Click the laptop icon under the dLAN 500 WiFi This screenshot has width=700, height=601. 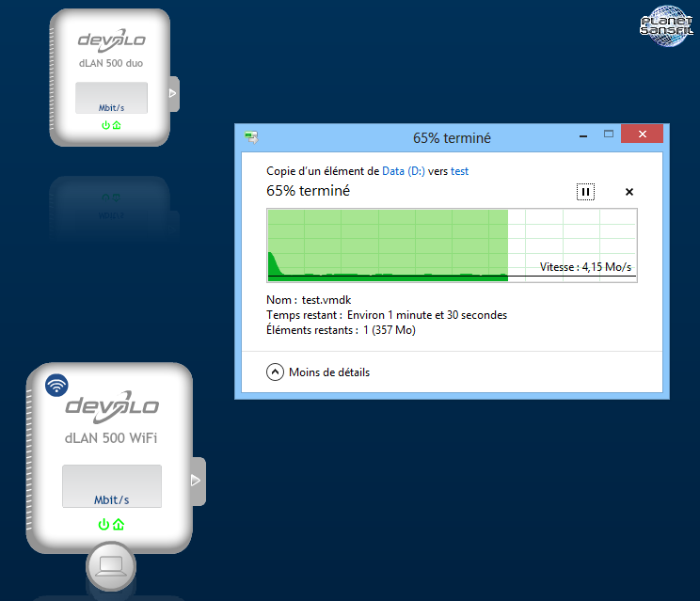(111, 566)
